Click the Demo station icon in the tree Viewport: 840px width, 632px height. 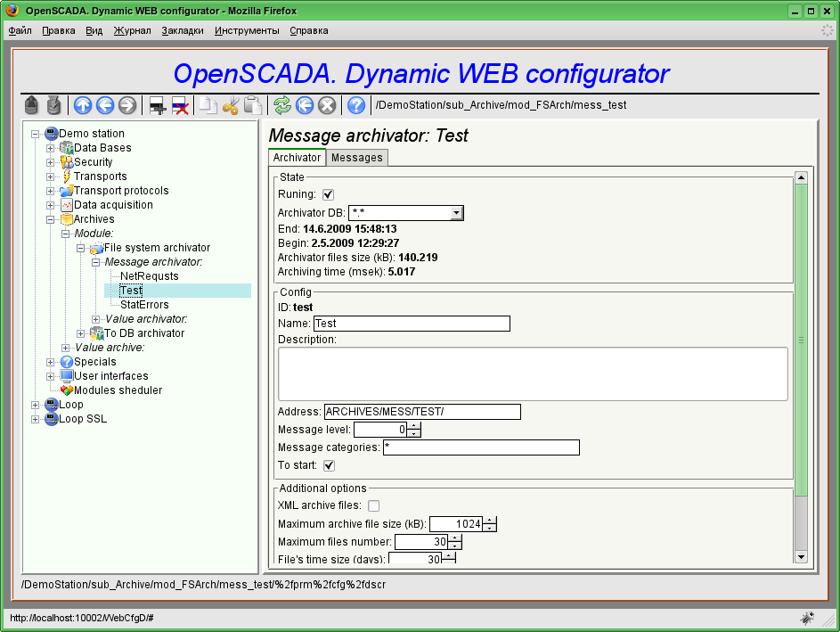[x=52, y=134]
